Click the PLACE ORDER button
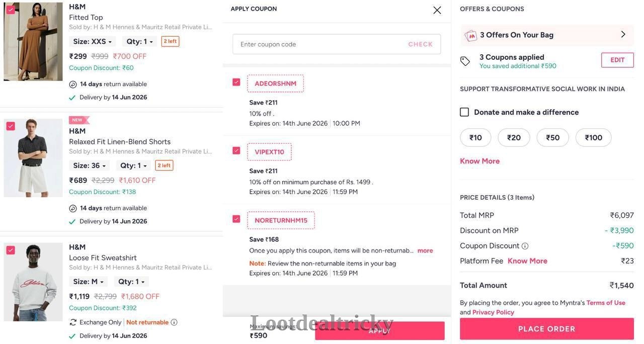 point(547,329)
